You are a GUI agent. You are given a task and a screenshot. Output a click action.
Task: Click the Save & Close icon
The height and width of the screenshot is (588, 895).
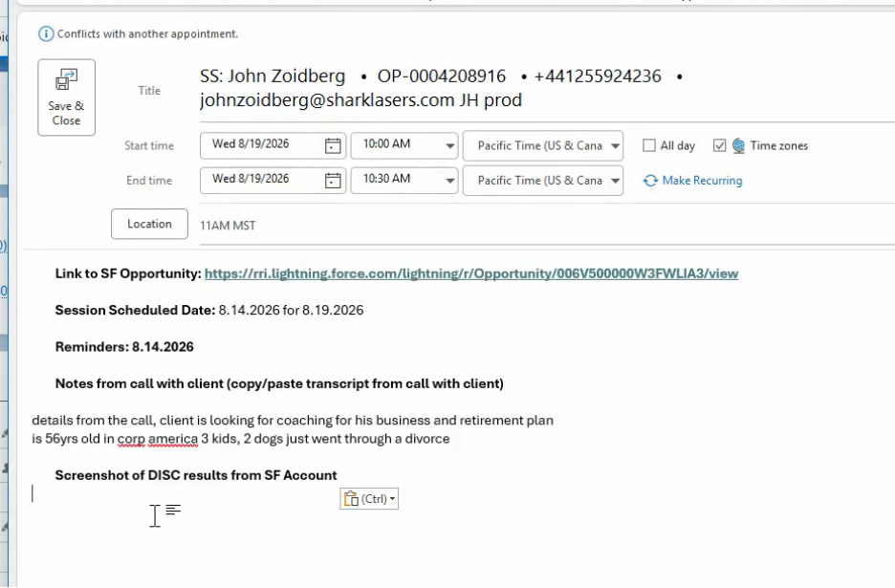click(x=66, y=80)
